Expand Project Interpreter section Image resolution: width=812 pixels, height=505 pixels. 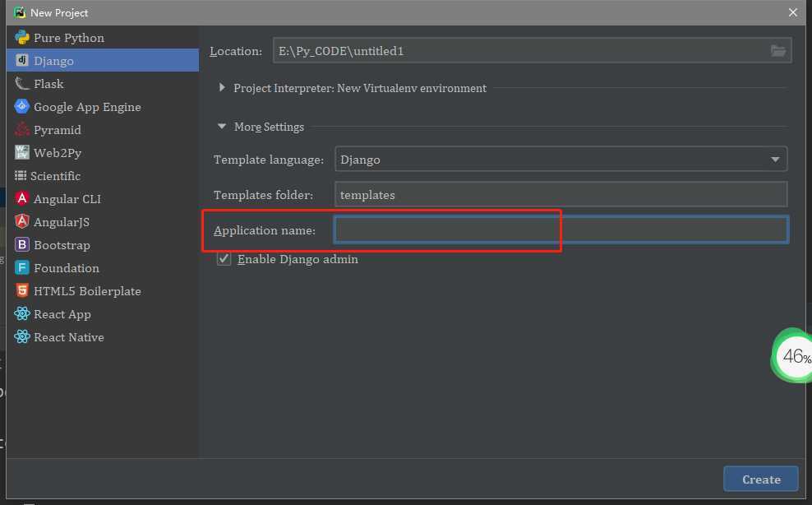[x=222, y=88]
